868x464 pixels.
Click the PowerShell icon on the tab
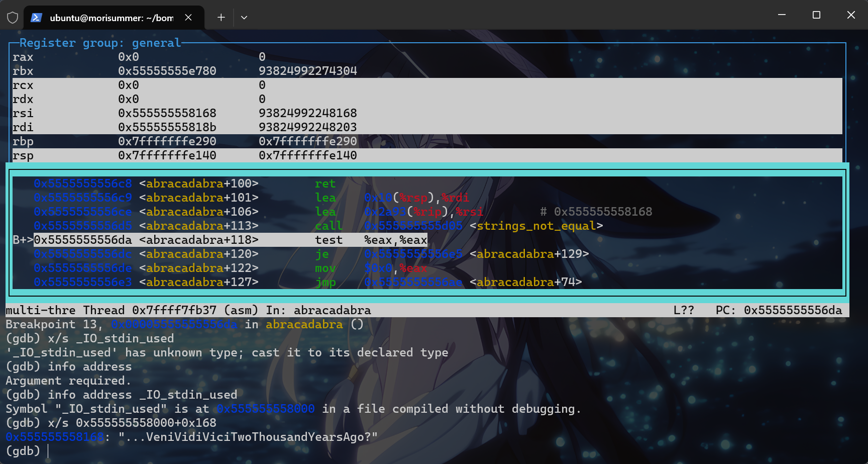coord(36,18)
